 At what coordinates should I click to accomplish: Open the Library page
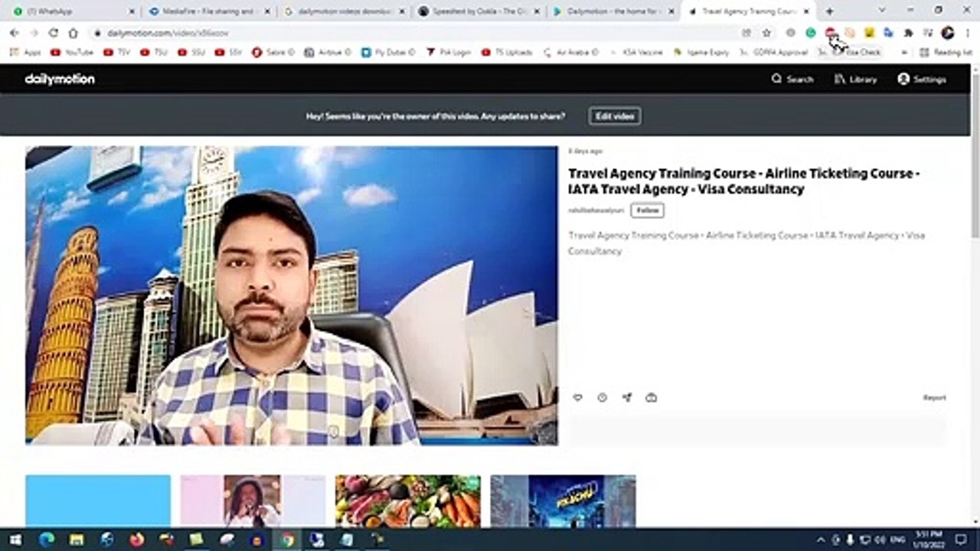click(855, 80)
